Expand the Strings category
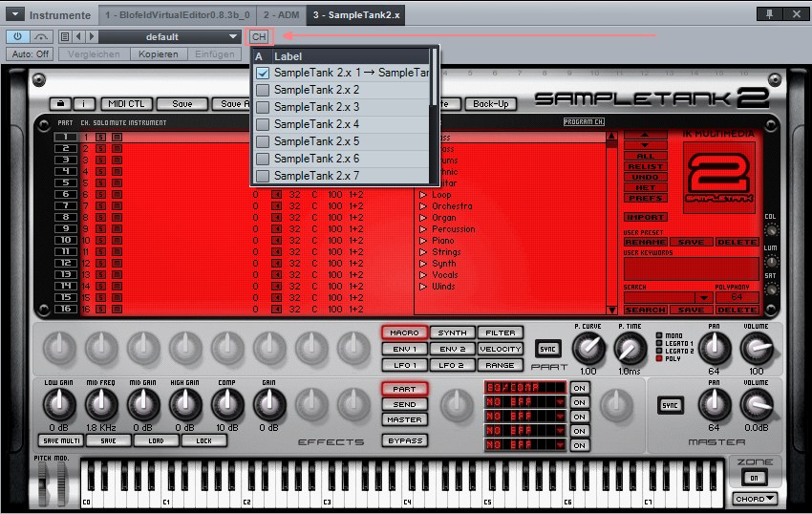Image resolution: width=812 pixels, height=514 pixels. click(423, 252)
